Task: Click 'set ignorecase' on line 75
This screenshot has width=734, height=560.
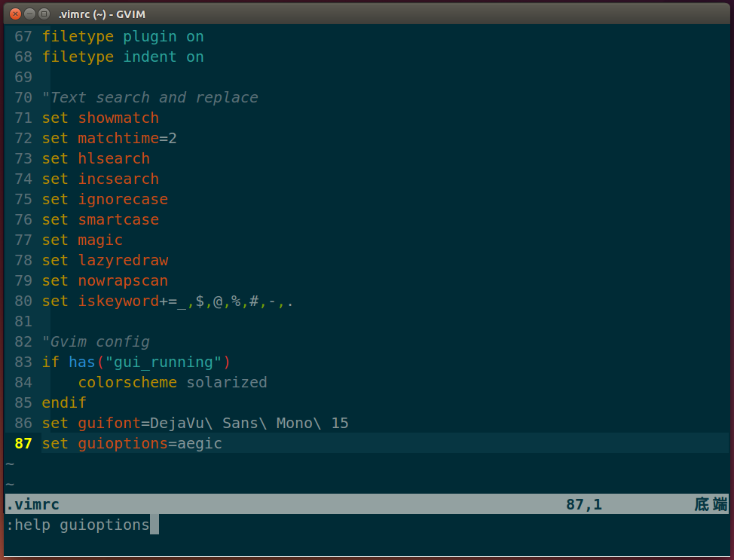Action: [x=105, y=200]
